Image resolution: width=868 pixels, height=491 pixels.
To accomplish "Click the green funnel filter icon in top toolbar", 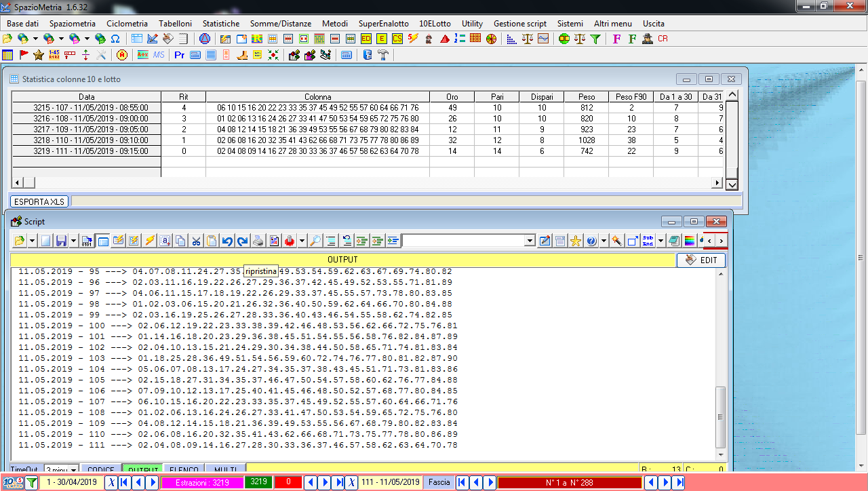I will coord(595,39).
